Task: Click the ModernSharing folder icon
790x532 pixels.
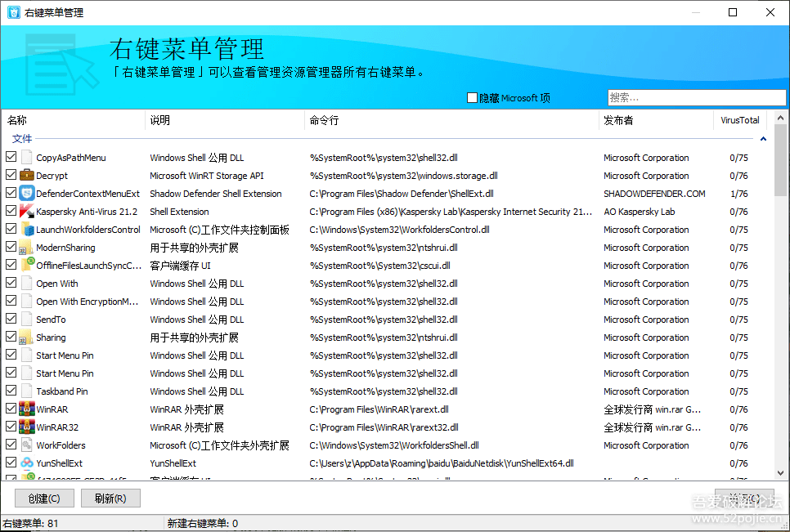Action: coord(27,248)
